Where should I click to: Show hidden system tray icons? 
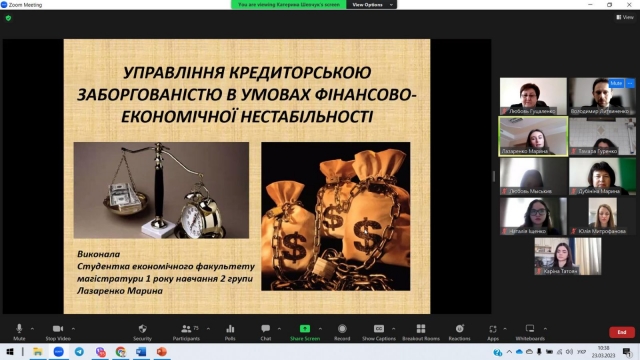point(509,351)
